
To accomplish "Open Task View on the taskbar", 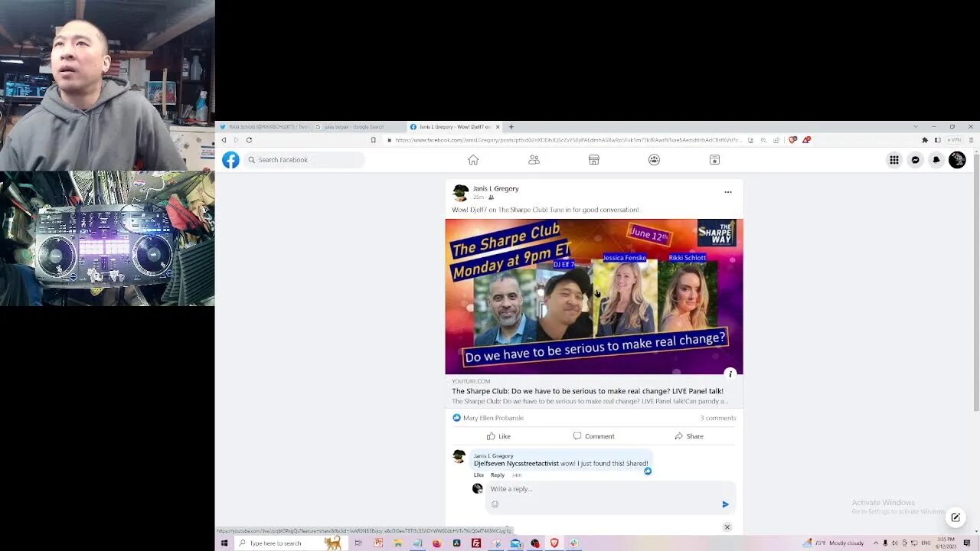I will [358, 543].
